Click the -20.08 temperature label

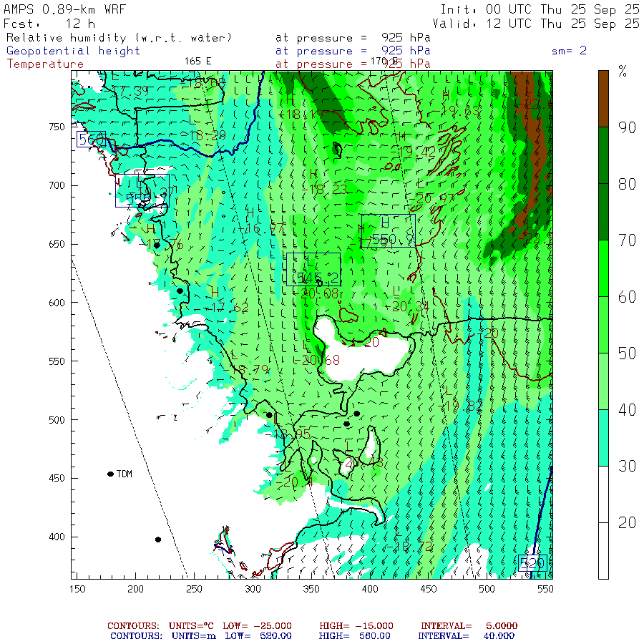317,293
